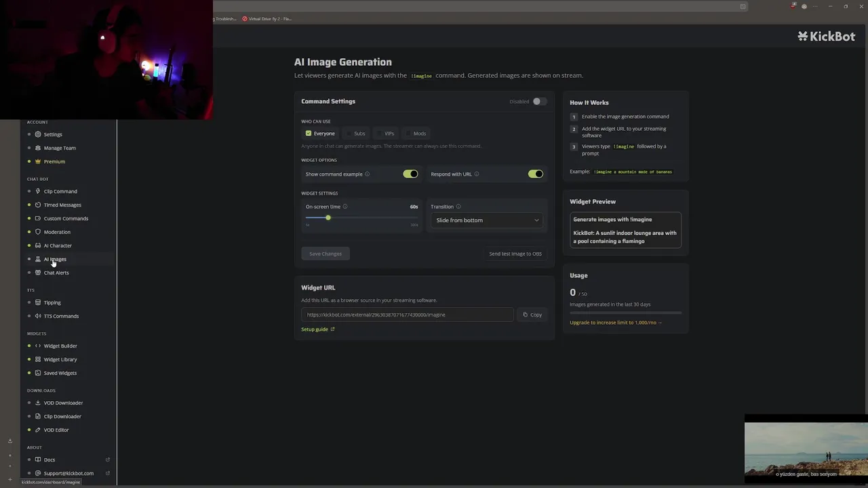This screenshot has height=488, width=868.
Task: Click Send test image to OBS
Action: point(515,253)
